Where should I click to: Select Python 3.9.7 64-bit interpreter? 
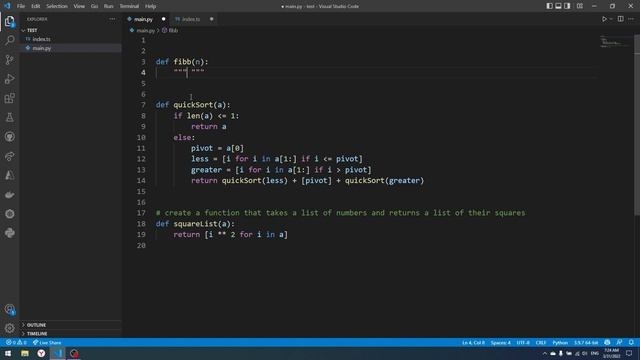tap(586, 342)
